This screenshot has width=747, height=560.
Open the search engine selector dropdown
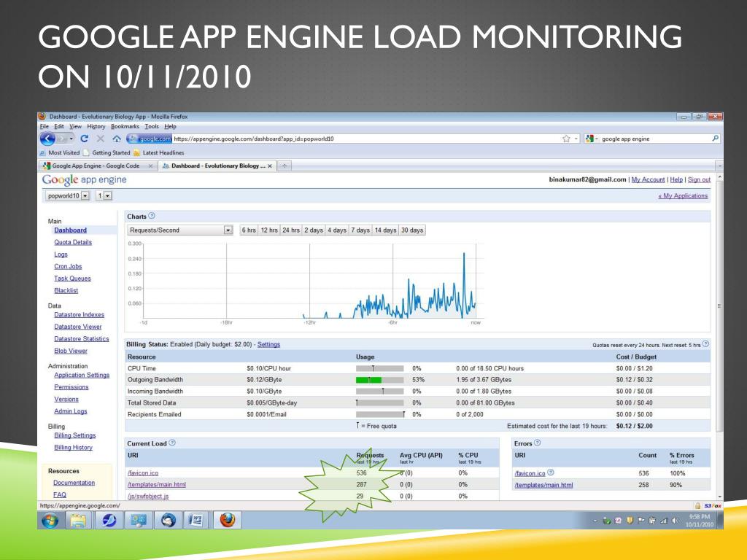tap(592, 139)
